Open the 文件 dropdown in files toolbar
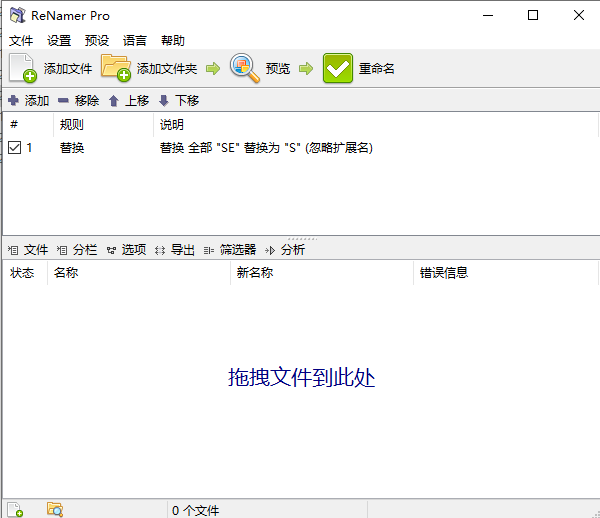600x518 pixels. 28,250
